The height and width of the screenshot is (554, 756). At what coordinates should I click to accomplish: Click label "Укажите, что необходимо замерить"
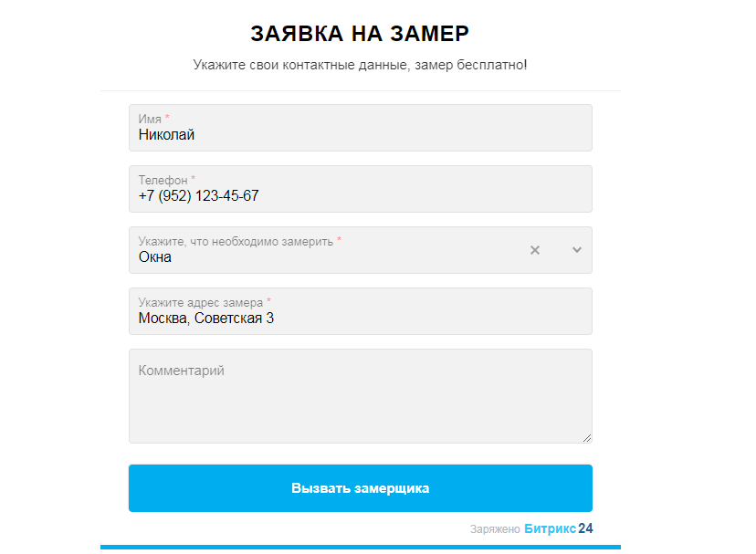click(x=236, y=241)
